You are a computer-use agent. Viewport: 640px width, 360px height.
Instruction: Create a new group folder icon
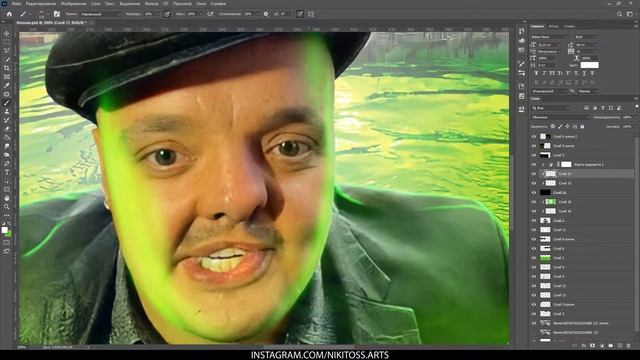611,346
